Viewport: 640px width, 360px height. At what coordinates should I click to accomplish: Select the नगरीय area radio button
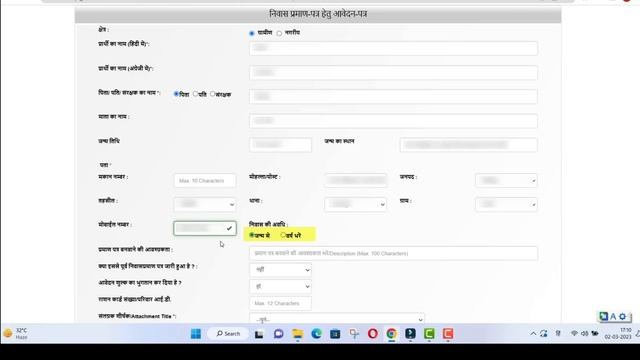coord(279,33)
